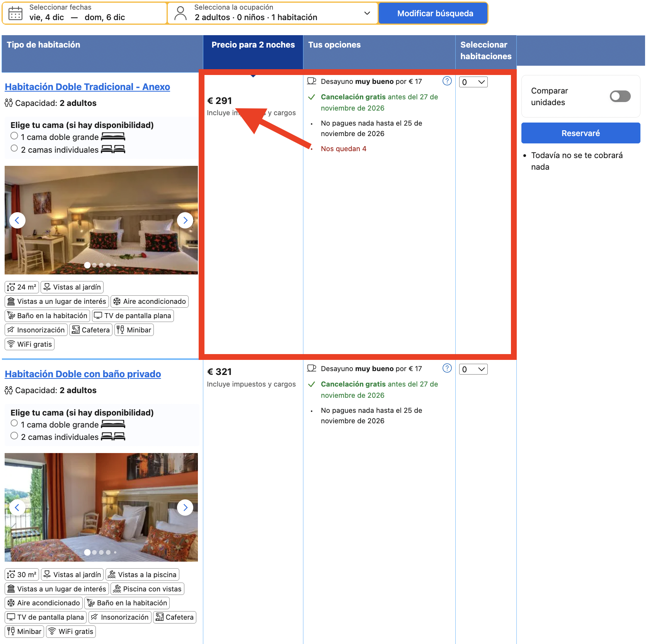Click Vistas a la piscina amenity badge

142,574
